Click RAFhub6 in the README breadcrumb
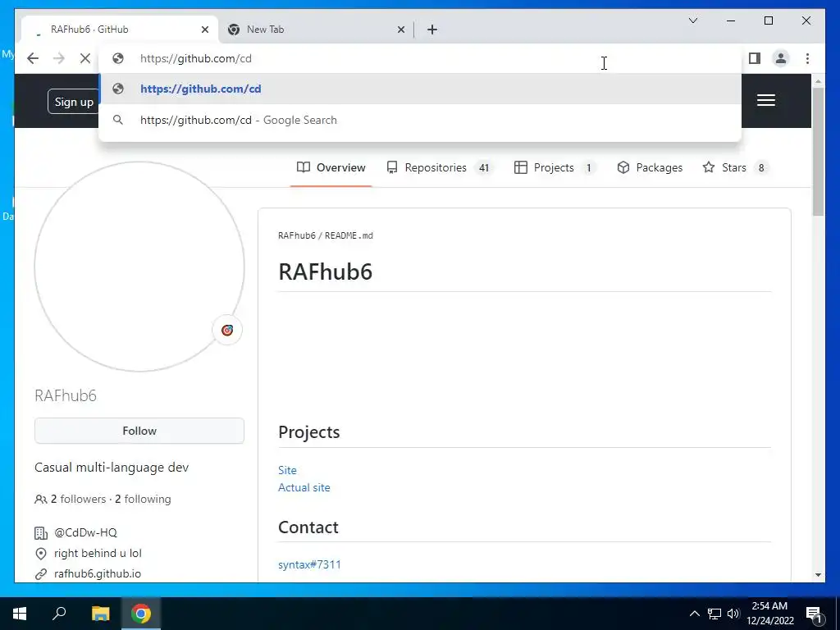Image resolution: width=840 pixels, height=630 pixels. [x=297, y=235]
